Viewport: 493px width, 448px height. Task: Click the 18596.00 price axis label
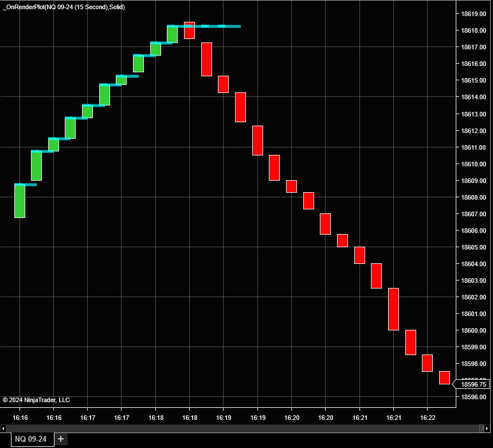pos(474,398)
